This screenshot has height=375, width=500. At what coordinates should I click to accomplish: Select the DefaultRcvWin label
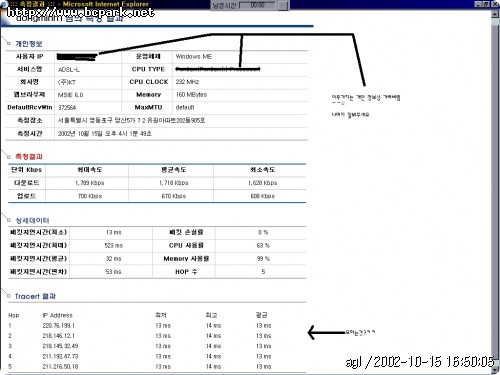pos(30,107)
